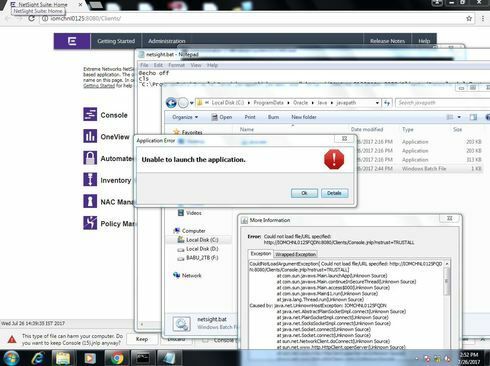The image size is (490, 366).
Task: Switch to the Wrapped Exception tab
Action: (x=295, y=254)
